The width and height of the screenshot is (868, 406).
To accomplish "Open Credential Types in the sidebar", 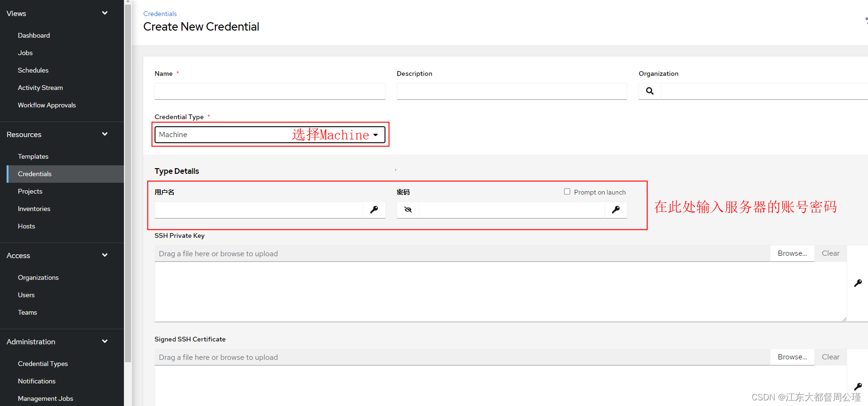I will (x=43, y=364).
